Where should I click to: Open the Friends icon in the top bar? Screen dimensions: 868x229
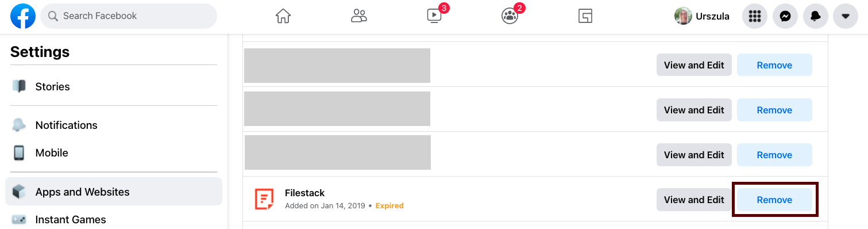point(359,16)
